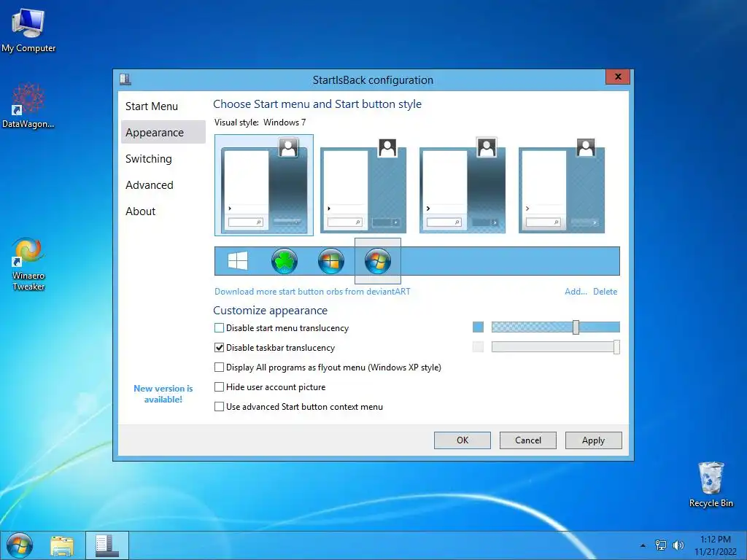This screenshot has height=560, width=747.
Task: Open the Recycle Bin on the desktop
Action: coord(711,484)
